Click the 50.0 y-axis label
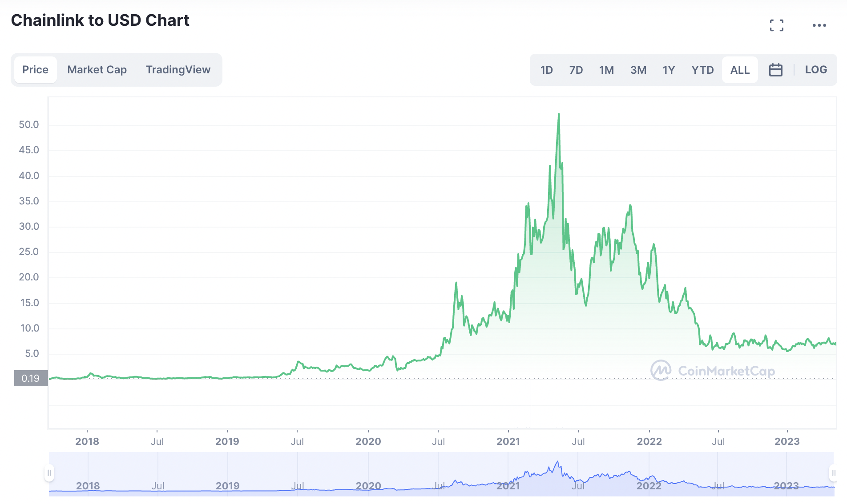This screenshot has width=847, height=504. (x=29, y=124)
